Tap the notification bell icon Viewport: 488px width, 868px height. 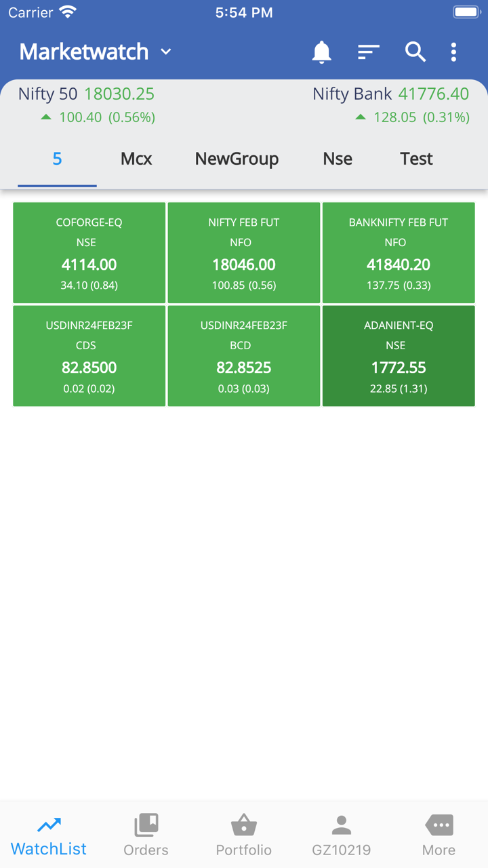[321, 52]
